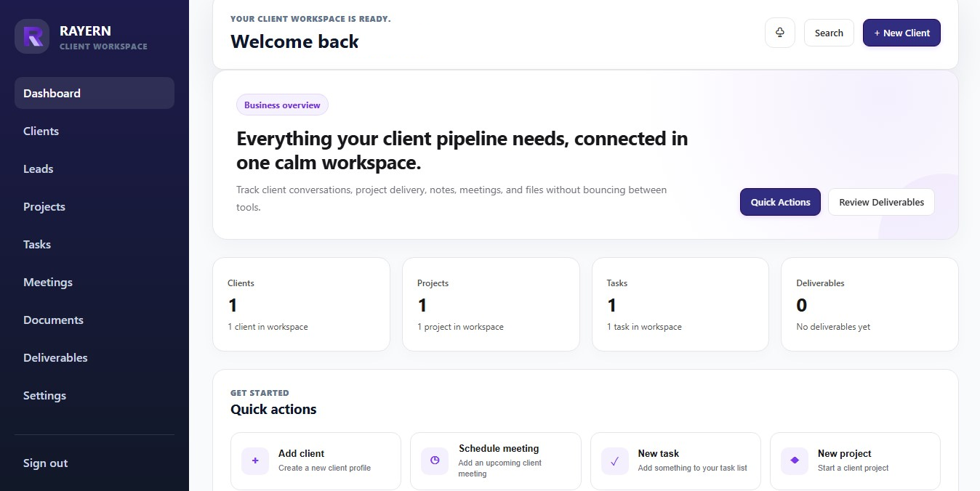
Task: Open the Leads section
Action: click(x=95, y=169)
